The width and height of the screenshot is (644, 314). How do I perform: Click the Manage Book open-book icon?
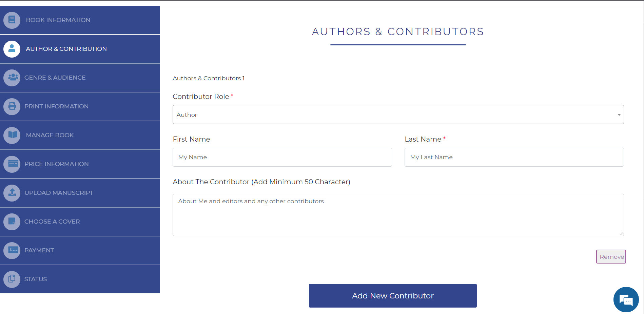12,135
